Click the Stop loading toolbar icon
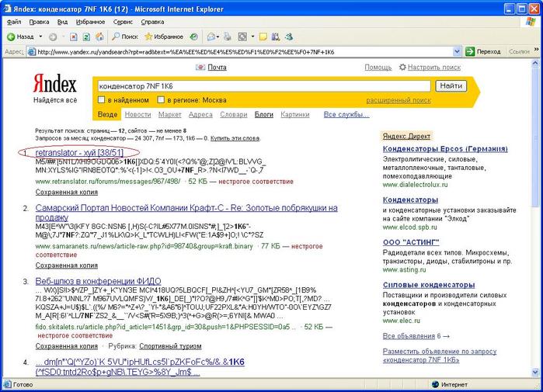543x392 pixels. [73, 36]
